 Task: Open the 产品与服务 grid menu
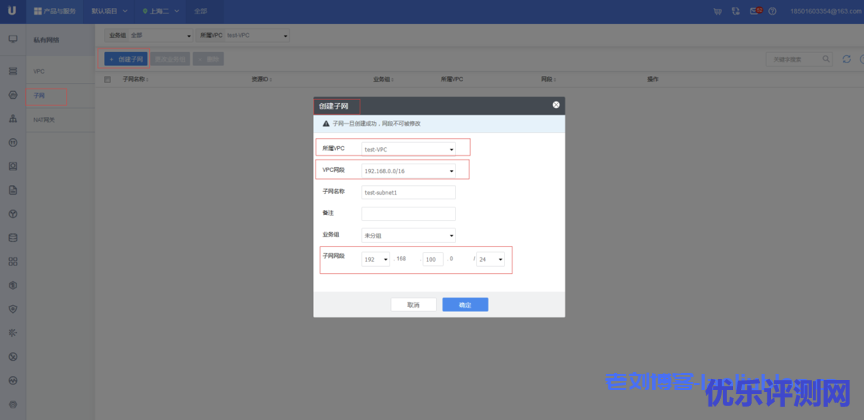pos(55,11)
